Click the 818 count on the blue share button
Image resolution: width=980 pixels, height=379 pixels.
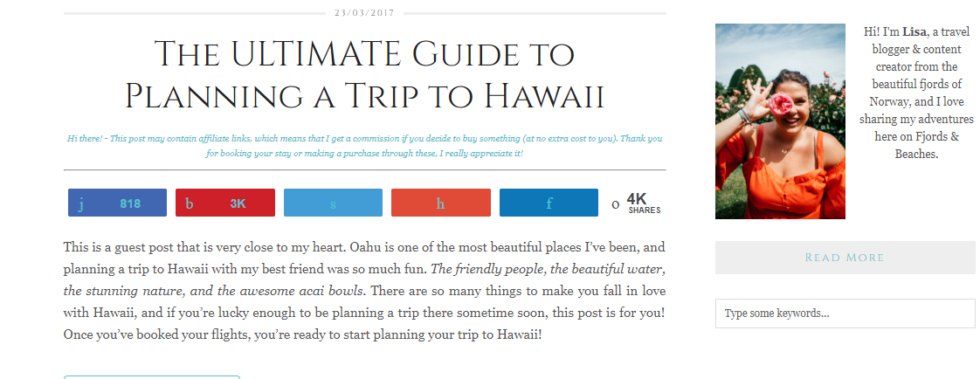130,203
